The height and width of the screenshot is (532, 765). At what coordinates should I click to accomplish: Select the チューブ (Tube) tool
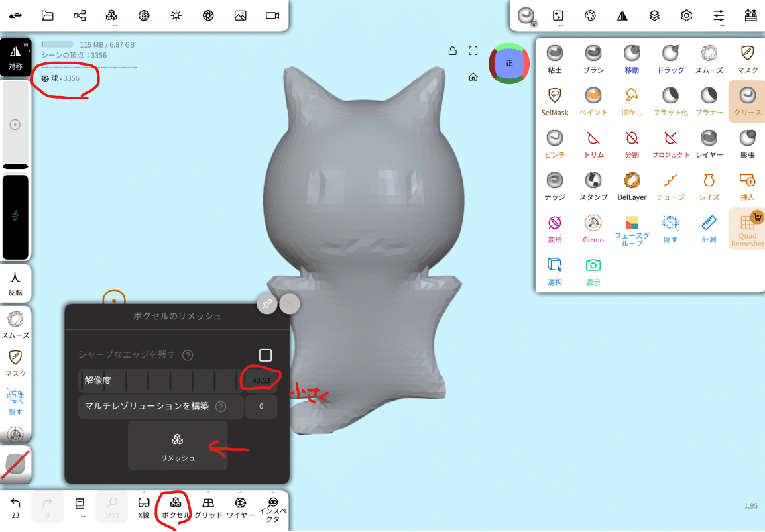point(670,187)
